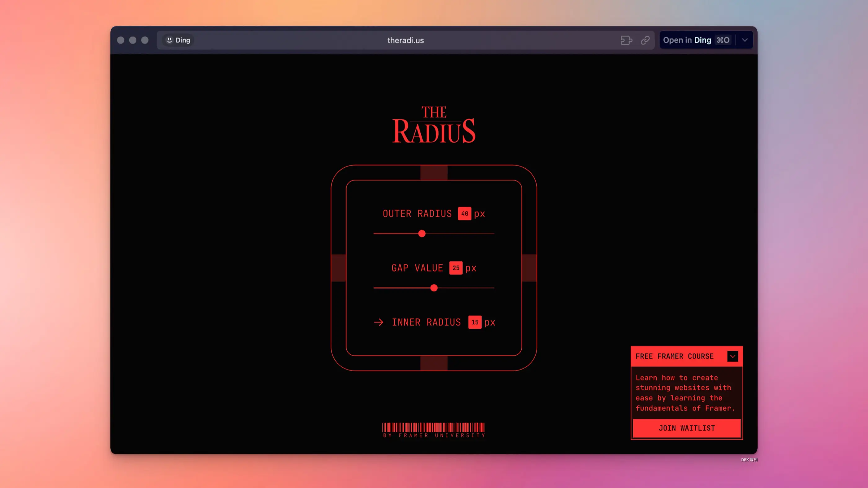868x488 pixels.
Task: Click the theradi.us URL text
Action: (405, 40)
